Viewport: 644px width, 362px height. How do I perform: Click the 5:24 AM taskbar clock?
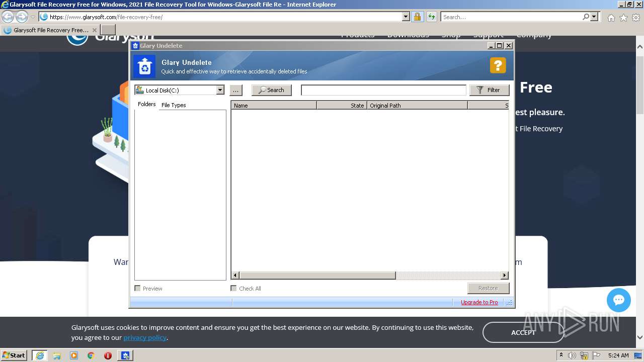pos(618,355)
